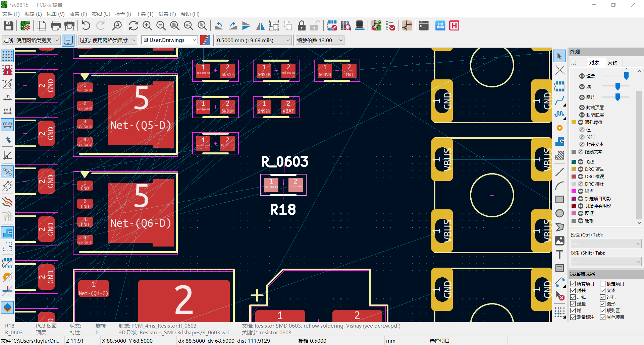
Task: Select the add text tool
Action: click(x=559, y=255)
